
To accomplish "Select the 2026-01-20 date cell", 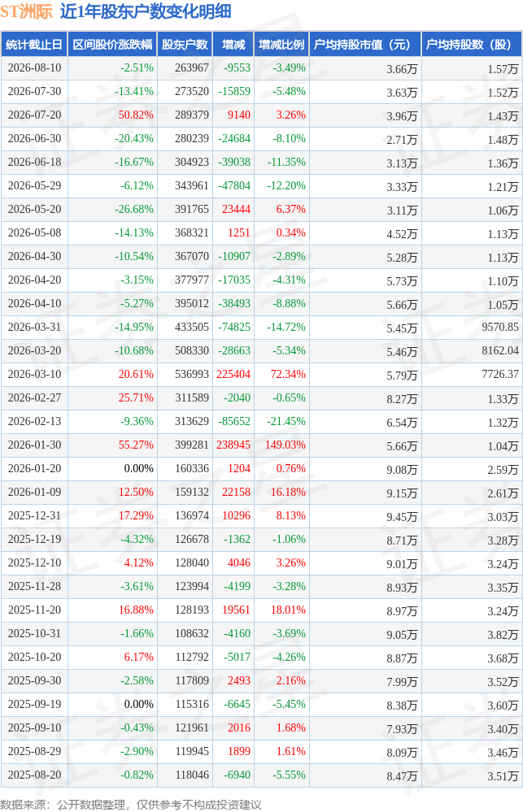I will tap(34, 468).
